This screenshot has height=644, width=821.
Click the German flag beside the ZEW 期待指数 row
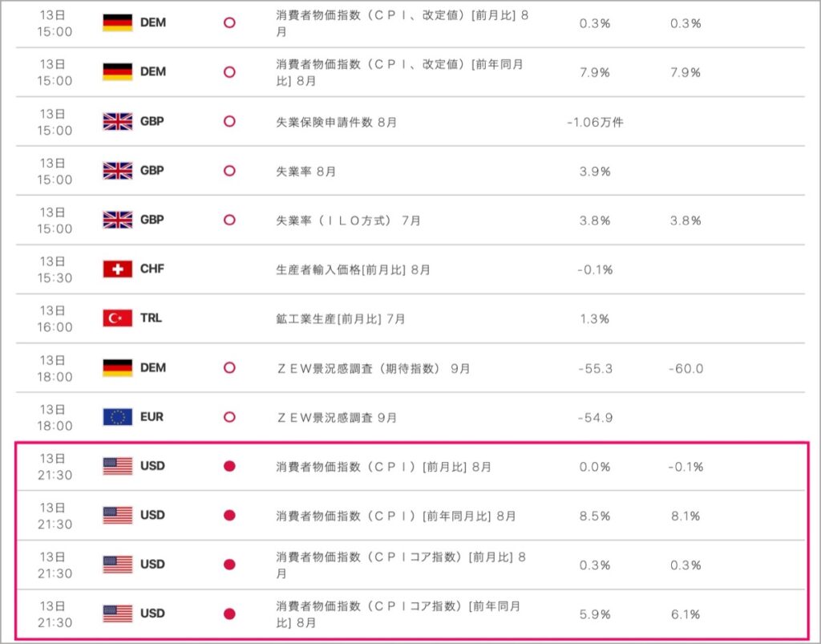(x=117, y=367)
